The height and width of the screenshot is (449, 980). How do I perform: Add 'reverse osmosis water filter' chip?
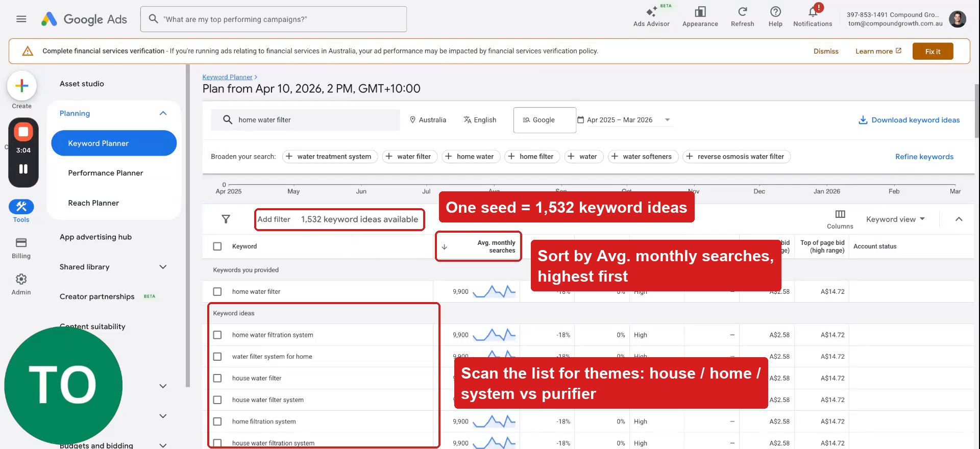pos(737,157)
